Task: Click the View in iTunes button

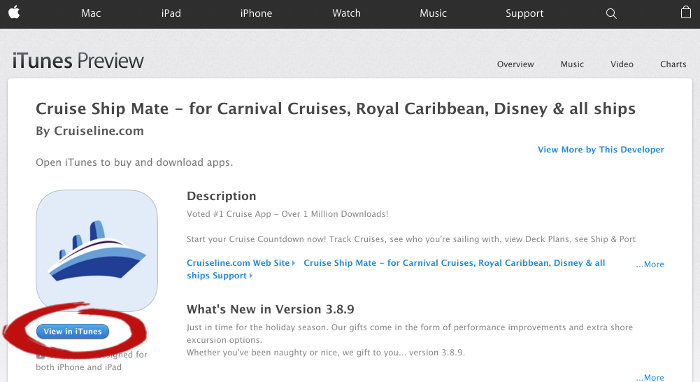Action: coord(72,332)
